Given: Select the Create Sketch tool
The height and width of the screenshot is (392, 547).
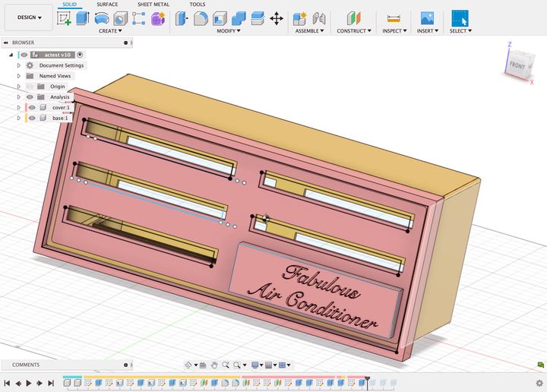Looking at the screenshot, I should pyautogui.click(x=65, y=18).
